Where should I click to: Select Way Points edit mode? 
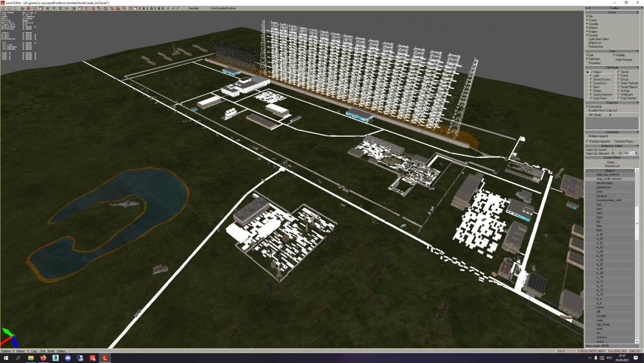[598, 98]
